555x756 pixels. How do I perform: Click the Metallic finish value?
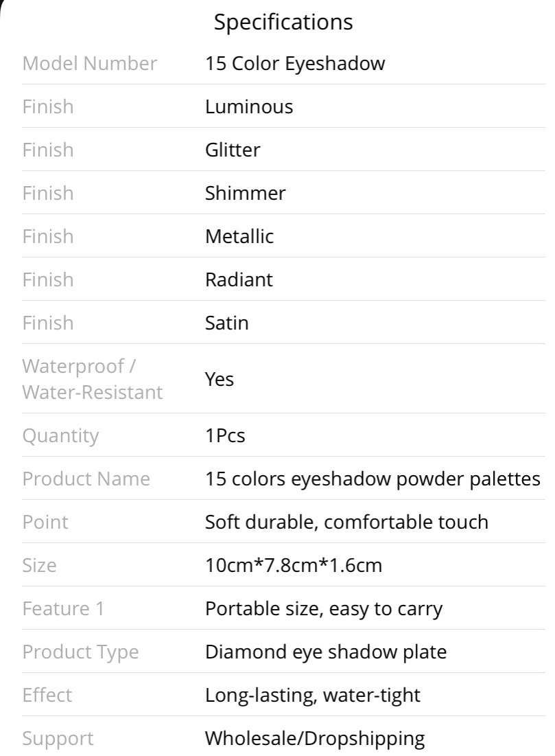pos(239,236)
